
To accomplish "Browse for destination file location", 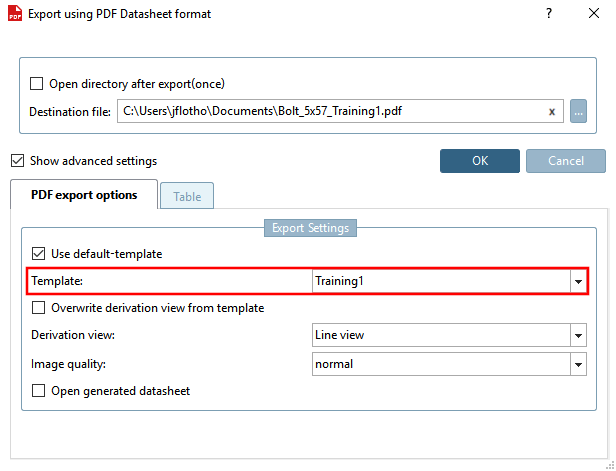I will [x=578, y=111].
